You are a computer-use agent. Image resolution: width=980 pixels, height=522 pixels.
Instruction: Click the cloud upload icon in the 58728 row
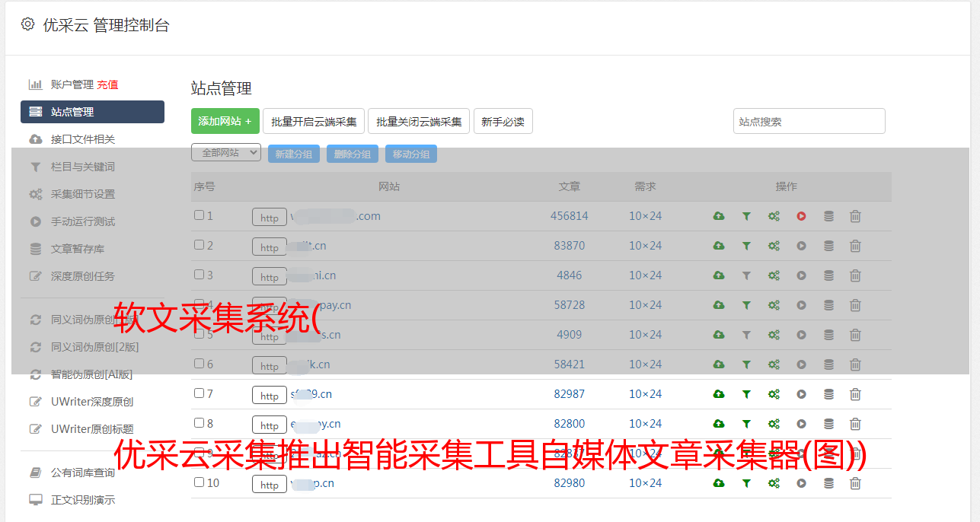click(719, 305)
